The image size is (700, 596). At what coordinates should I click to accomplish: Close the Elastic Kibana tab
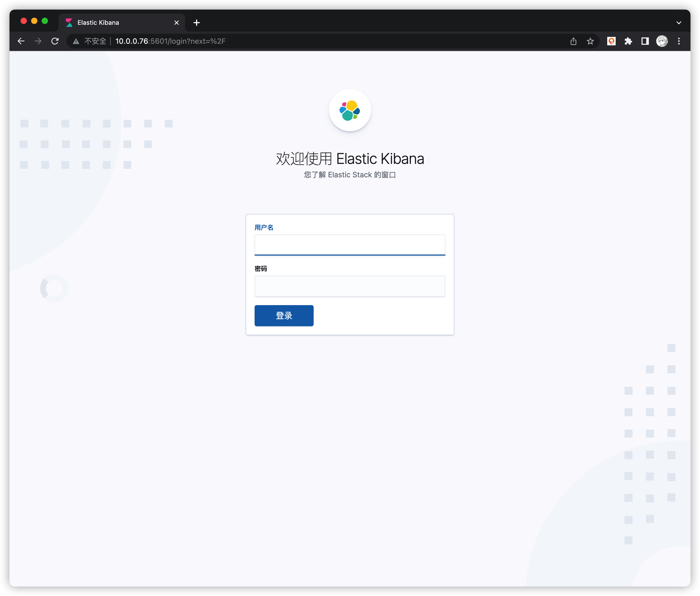coord(176,23)
